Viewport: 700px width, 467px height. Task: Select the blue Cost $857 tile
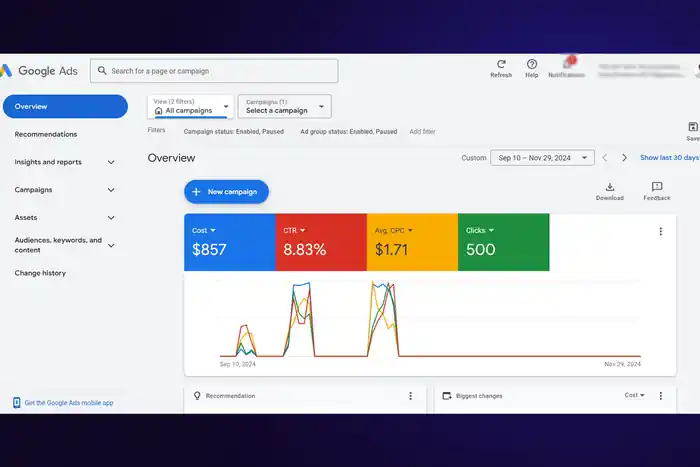click(230, 242)
